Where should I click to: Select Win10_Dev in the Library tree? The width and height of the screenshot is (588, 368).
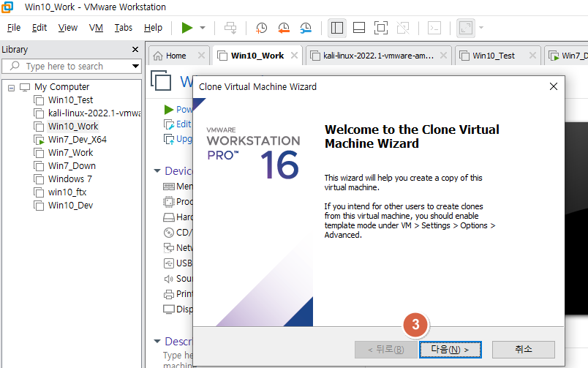(x=70, y=205)
